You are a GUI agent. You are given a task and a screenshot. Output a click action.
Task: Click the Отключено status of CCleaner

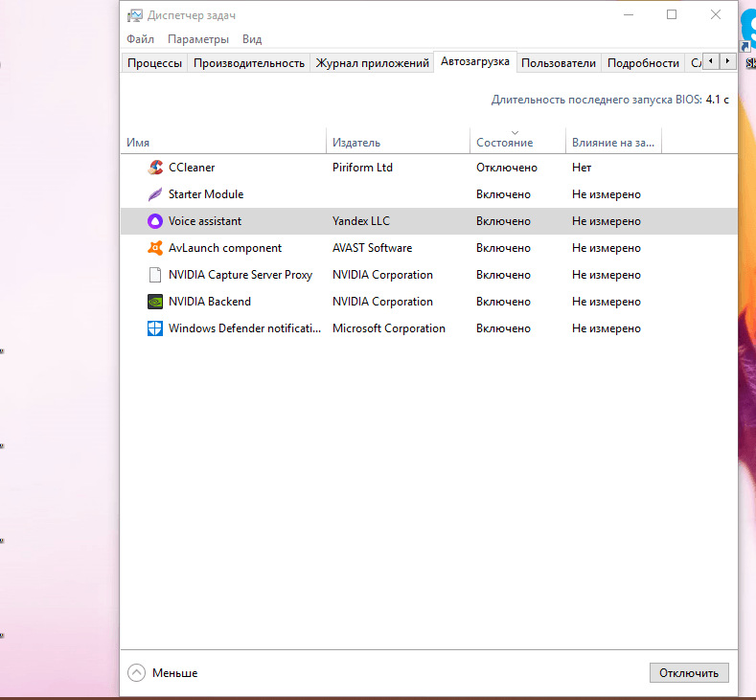tap(507, 168)
